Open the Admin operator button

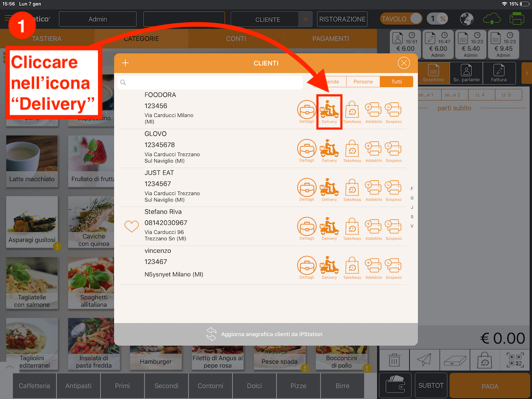[x=98, y=19]
